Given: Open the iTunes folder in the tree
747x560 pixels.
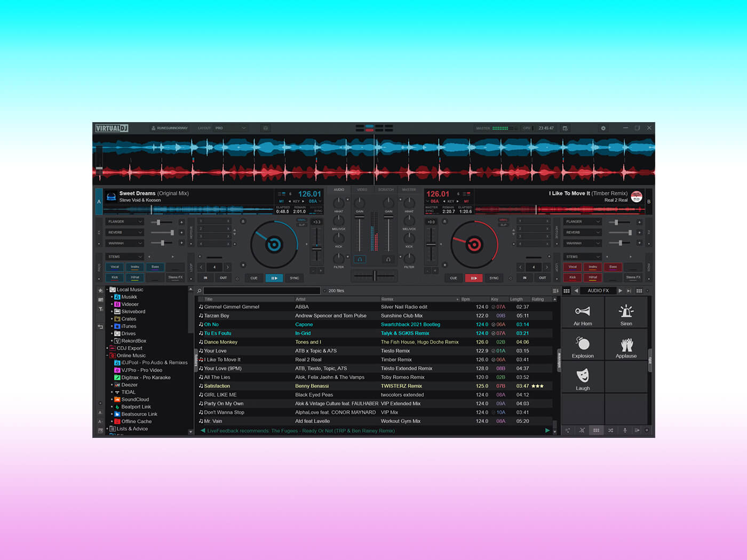Looking at the screenshot, I should (129, 326).
